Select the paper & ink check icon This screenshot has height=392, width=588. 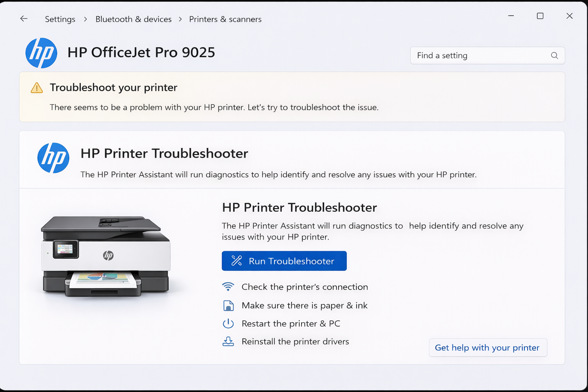228,305
